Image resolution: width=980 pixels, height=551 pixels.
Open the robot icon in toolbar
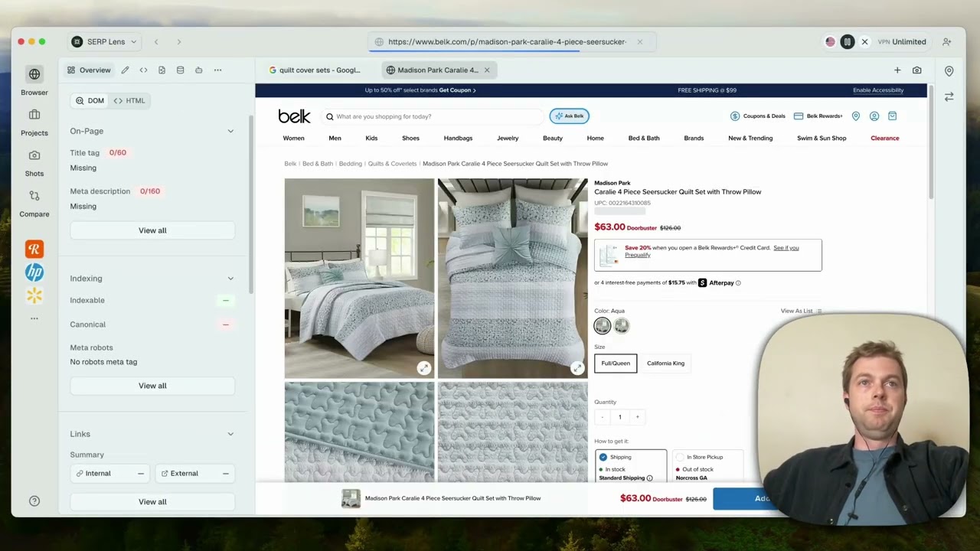[x=198, y=70]
